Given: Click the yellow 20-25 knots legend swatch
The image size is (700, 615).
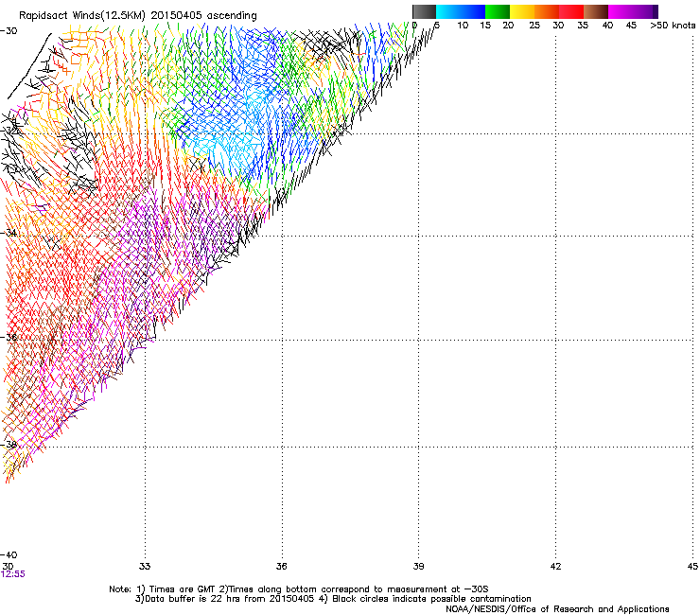Looking at the screenshot, I should tap(522, 11).
